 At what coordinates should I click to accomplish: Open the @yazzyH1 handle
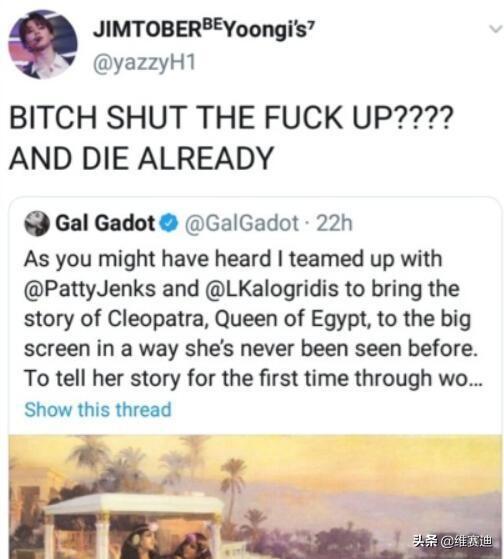pos(144,63)
